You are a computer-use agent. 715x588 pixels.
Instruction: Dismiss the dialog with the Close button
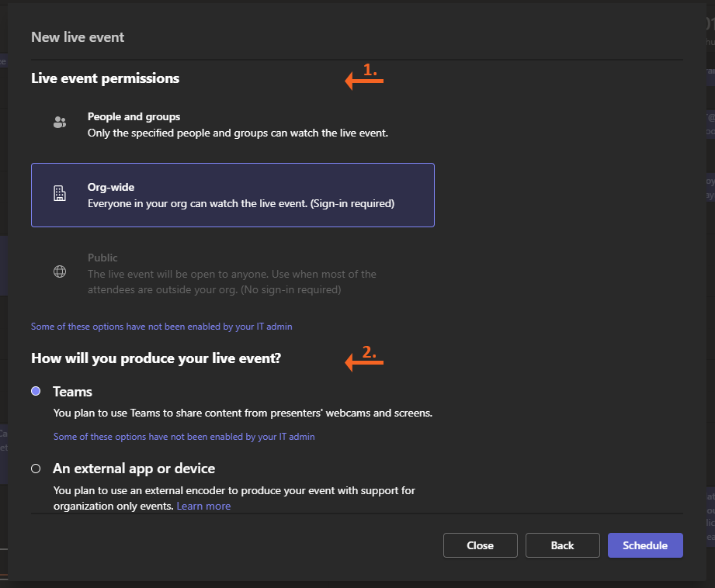click(480, 545)
